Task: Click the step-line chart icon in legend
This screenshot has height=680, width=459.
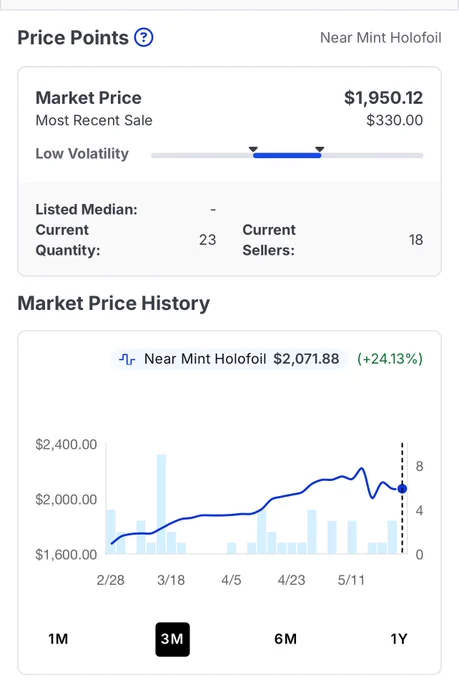Action: pyautogui.click(x=127, y=359)
